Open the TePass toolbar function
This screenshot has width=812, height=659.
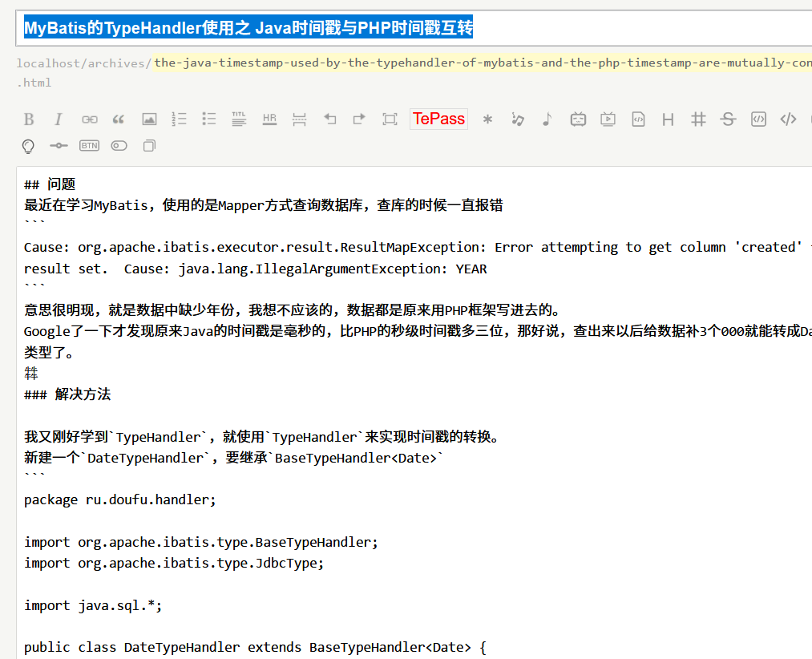[438, 119]
